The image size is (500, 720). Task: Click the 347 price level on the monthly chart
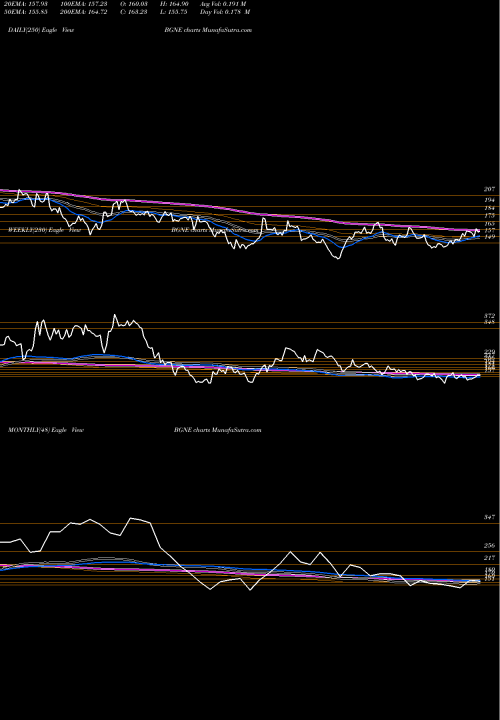[489, 517]
